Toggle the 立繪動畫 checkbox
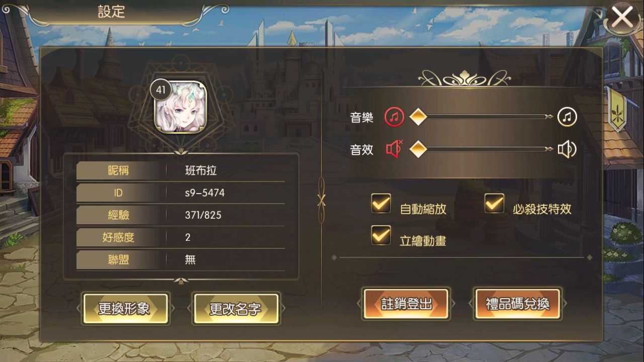This screenshot has height=362, width=644. pos(381,235)
